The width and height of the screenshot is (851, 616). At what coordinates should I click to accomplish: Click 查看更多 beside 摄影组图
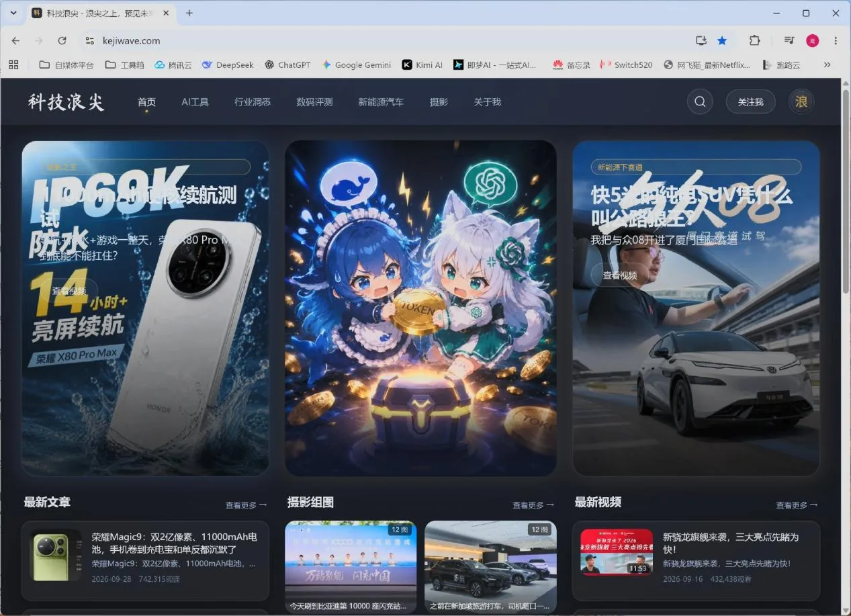coord(533,505)
